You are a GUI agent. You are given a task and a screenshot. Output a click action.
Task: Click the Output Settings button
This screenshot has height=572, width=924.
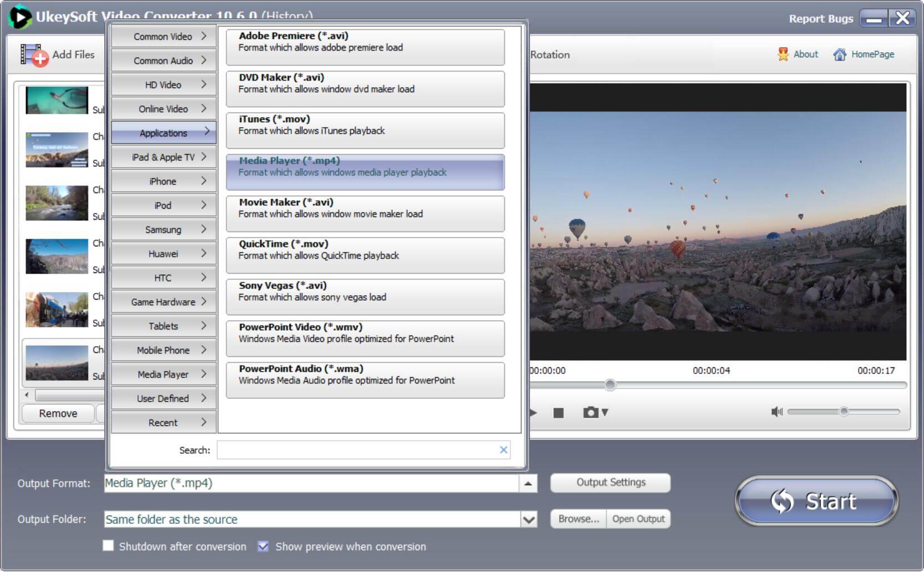pyautogui.click(x=610, y=483)
